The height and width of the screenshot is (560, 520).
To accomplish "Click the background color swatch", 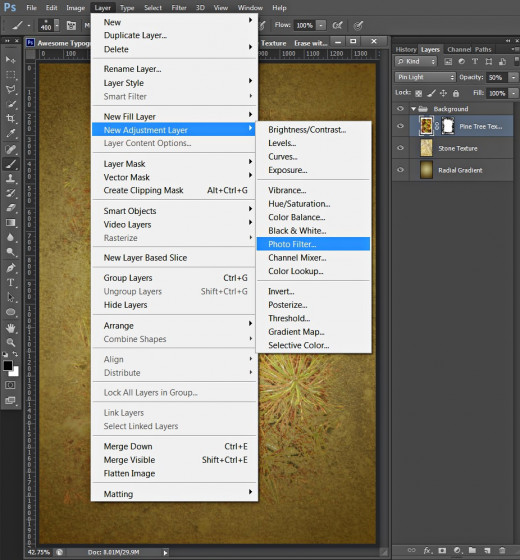I will point(15,372).
